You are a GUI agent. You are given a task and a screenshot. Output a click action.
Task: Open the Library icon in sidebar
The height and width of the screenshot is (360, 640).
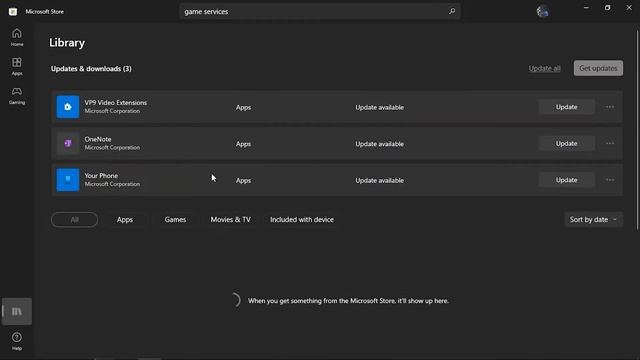(x=17, y=311)
